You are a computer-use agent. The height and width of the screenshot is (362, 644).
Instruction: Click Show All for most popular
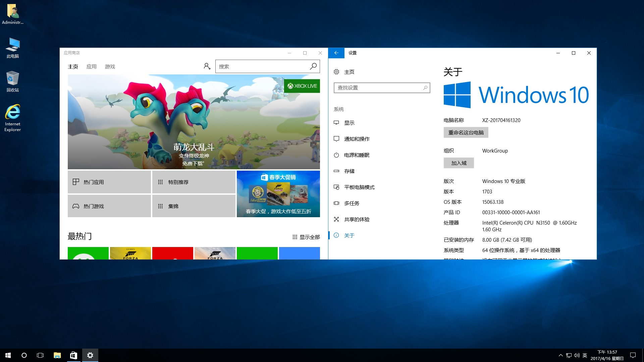pyautogui.click(x=306, y=237)
